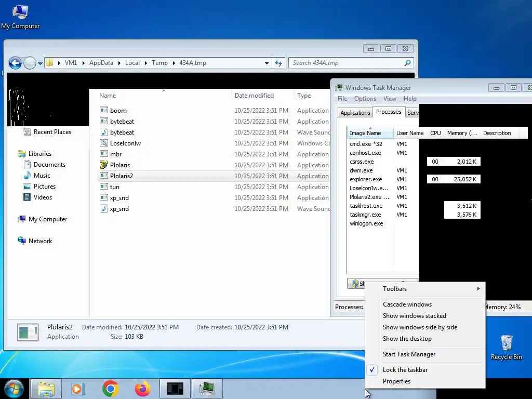
Task: Select the bytebeat Wave Sound file icon
Action: [104, 132]
